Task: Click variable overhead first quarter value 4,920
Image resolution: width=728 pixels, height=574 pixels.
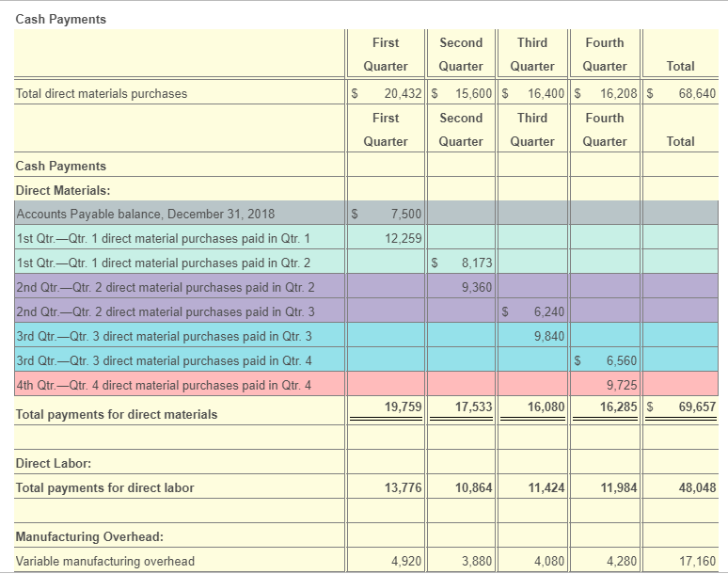Action: point(406,561)
